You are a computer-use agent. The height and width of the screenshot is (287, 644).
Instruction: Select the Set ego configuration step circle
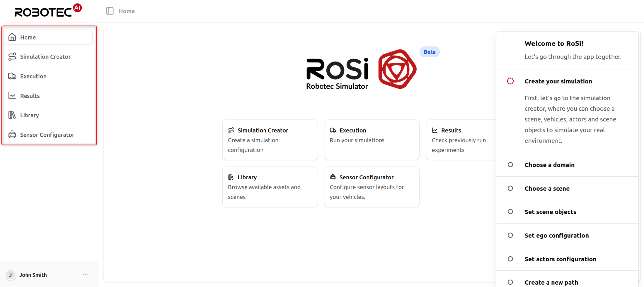(x=510, y=235)
